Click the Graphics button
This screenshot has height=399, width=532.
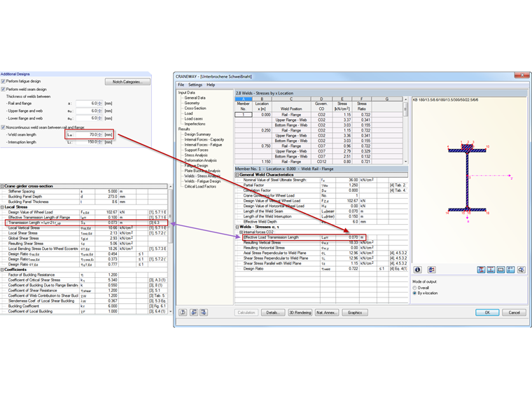pos(355,312)
